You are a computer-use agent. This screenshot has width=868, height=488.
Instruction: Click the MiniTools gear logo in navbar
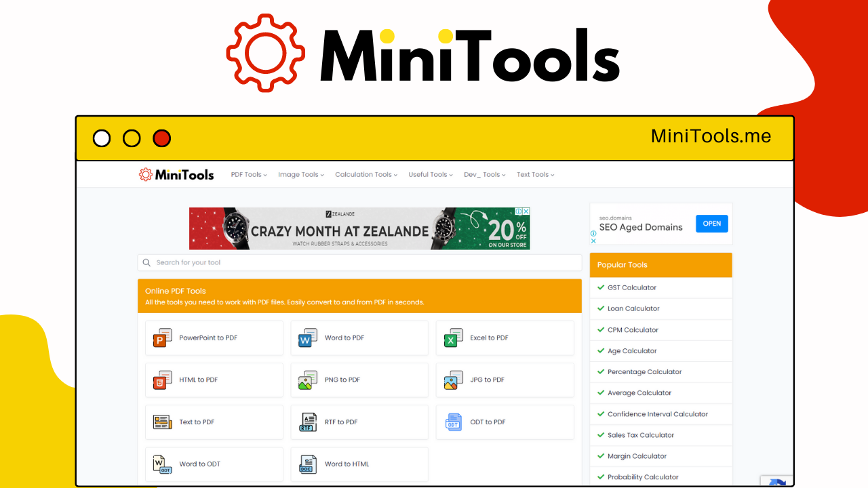(x=145, y=174)
